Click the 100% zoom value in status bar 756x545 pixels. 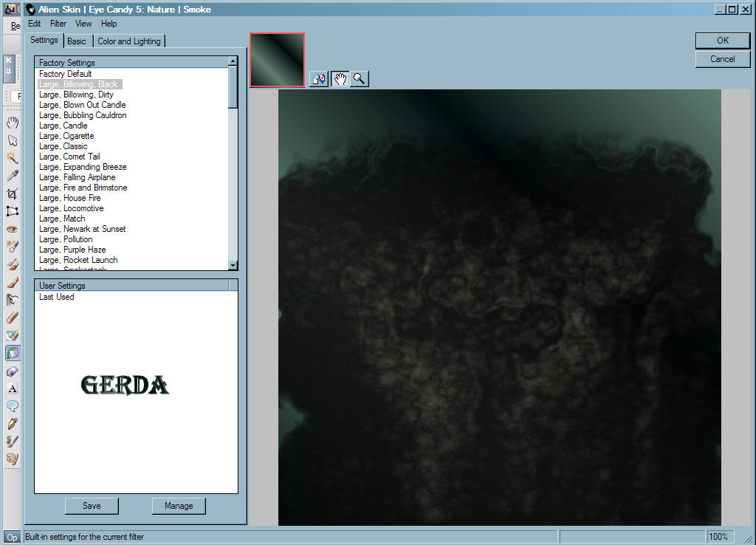718,537
